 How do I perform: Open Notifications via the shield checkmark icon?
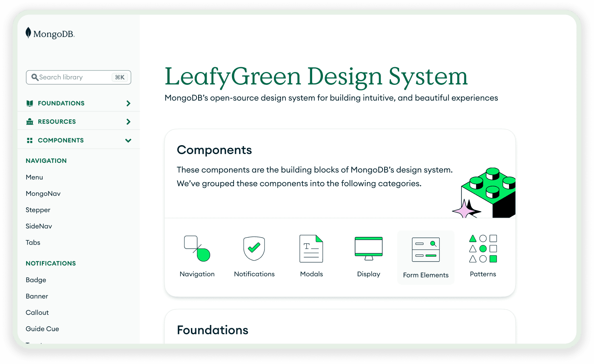[254, 248]
